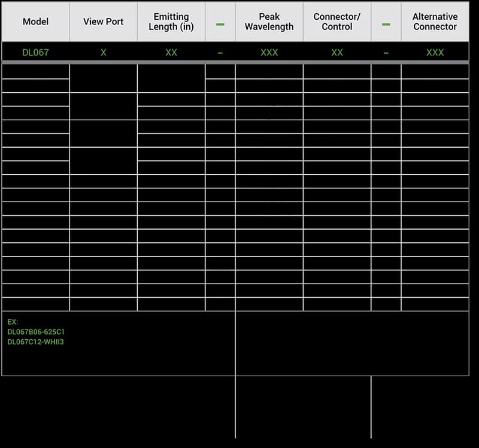
Task: Click the Emitting Length (in) header
Action: pos(171,22)
